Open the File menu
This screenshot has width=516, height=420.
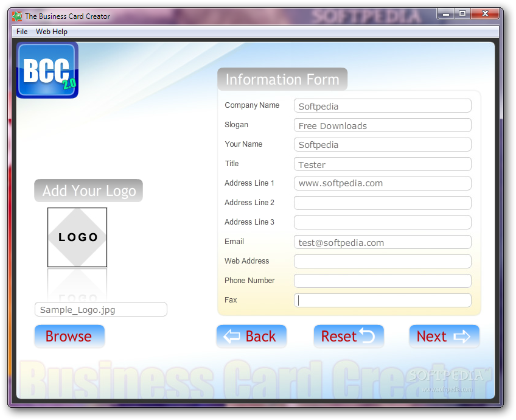[22, 32]
